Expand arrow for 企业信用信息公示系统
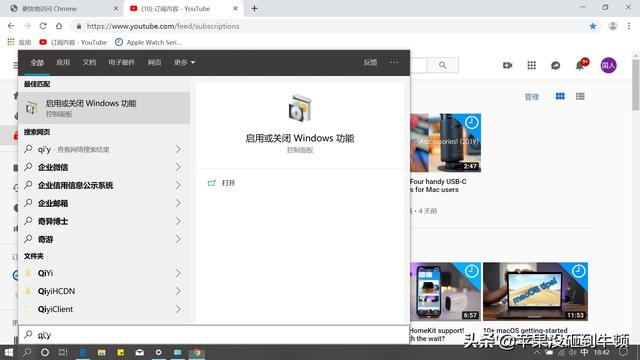This screenshot has height=360, width=640. 178,185
